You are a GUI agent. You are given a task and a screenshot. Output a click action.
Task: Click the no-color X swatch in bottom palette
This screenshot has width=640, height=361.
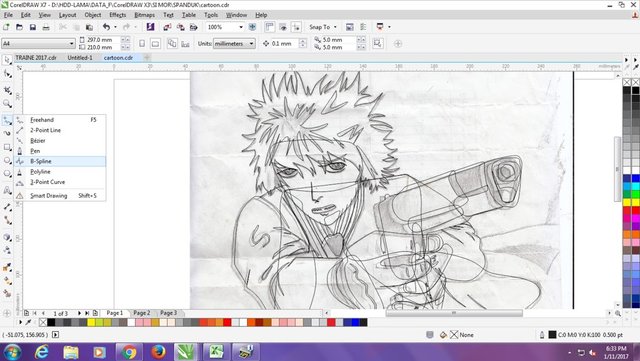43,323
